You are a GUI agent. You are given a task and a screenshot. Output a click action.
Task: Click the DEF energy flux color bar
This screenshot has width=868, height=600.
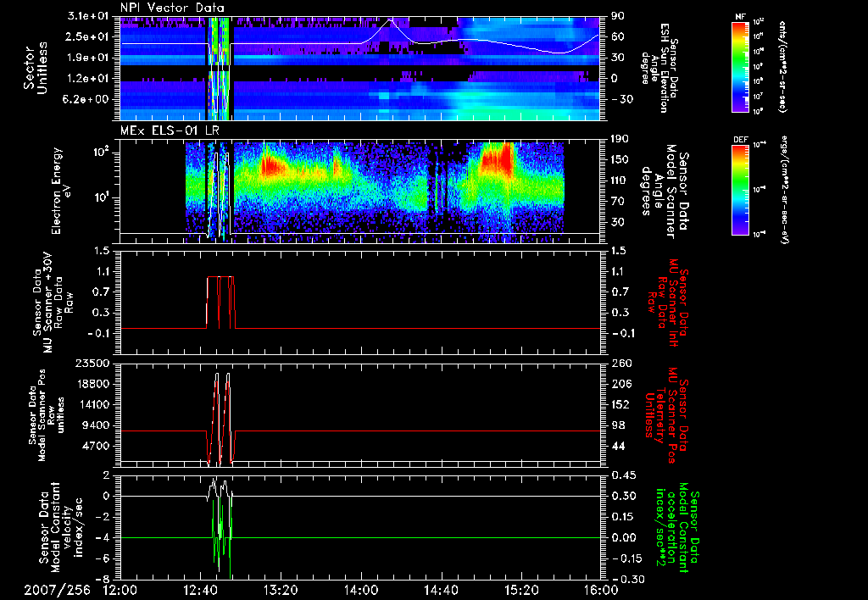(740, 189)
